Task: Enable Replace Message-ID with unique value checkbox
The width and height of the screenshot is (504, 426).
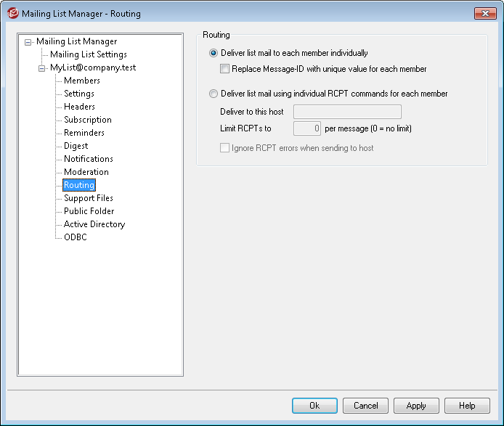Action: [225, 69]
